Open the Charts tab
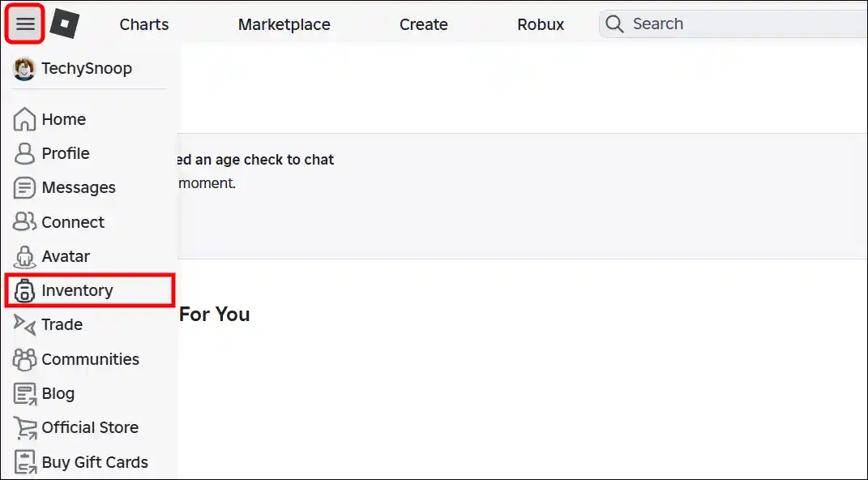Image resolution: width=868 pixels, height=480 pixels. 144,24
